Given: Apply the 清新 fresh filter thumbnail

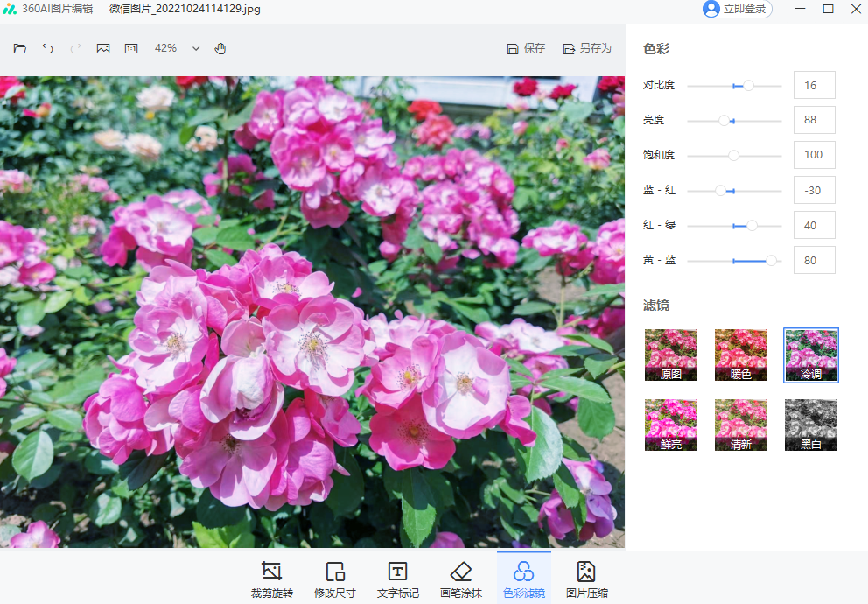Looking at the screenshot, I should 740,425.
